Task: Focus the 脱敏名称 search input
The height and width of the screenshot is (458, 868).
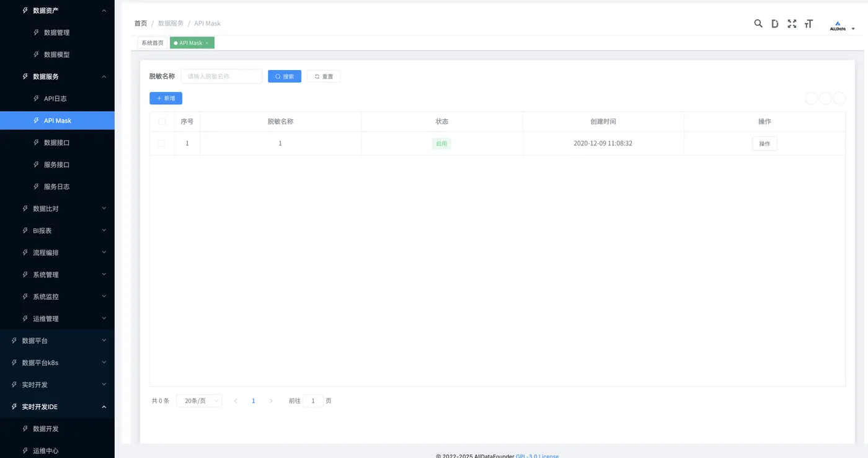Action: pos(221,76)
